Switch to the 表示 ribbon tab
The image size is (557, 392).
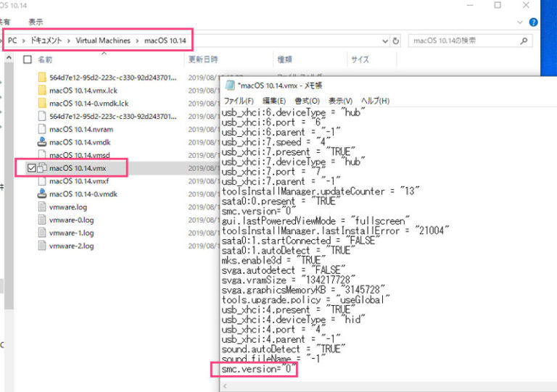[x=36, y=22]
